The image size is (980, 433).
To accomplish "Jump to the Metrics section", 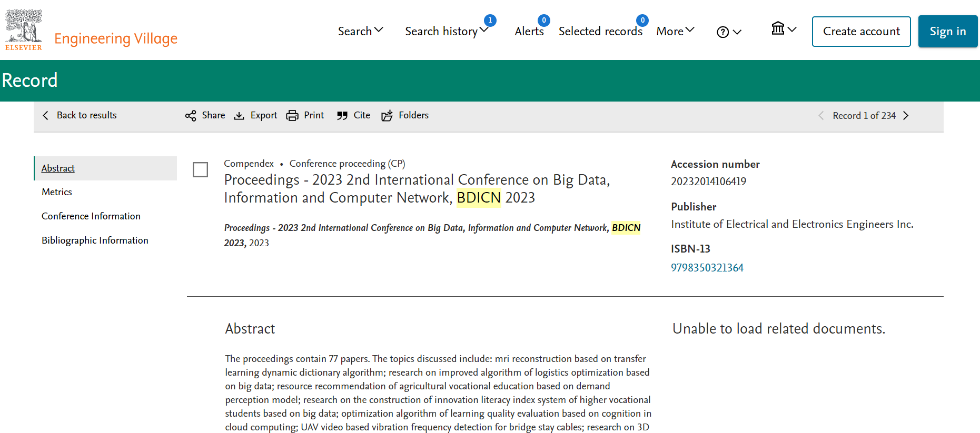I will tap(57, 192).
